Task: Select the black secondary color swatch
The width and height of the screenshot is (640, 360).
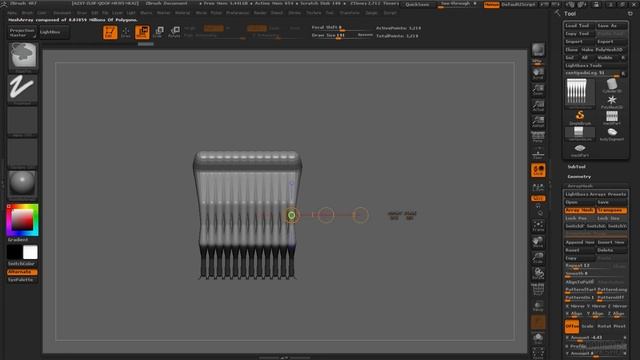Action: (14, 252)
